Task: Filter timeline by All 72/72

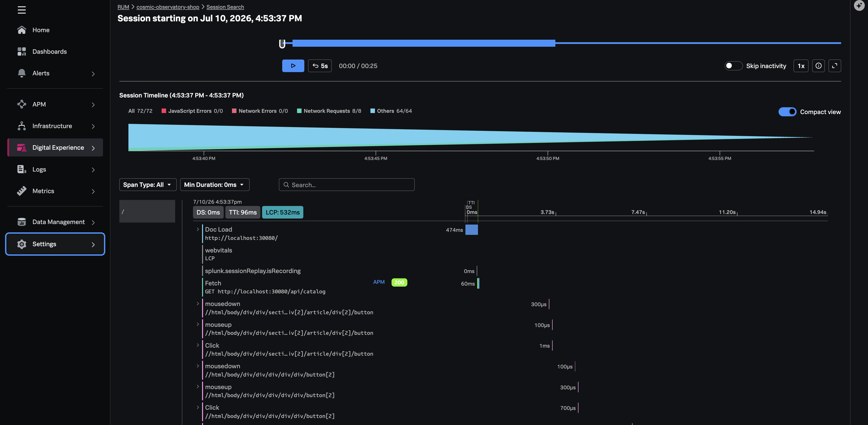Action: pyautogui.click(x=140, y=111)
